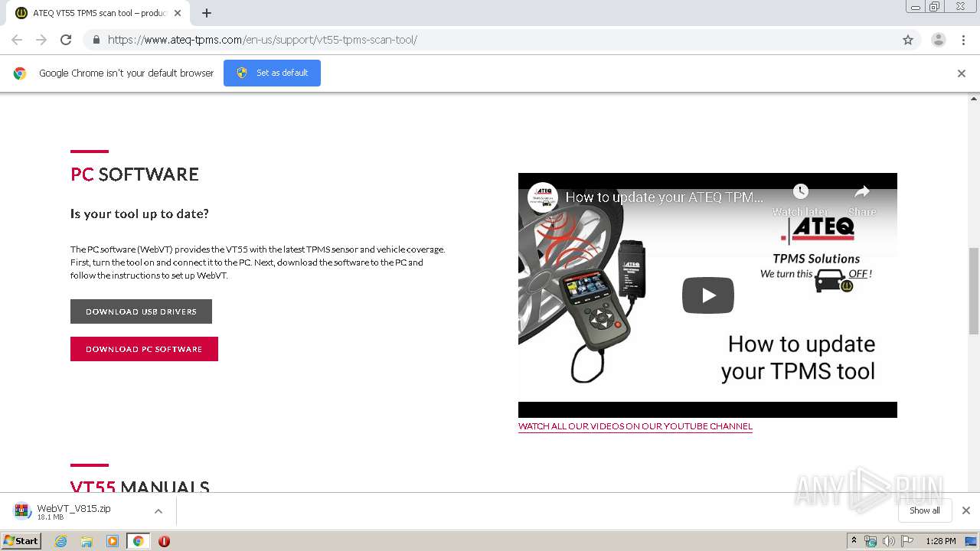Image resolution: width=980 pixels, height=551 pixels.
Task: Click Download USB Drivers button
Action: tap(141, 311)
